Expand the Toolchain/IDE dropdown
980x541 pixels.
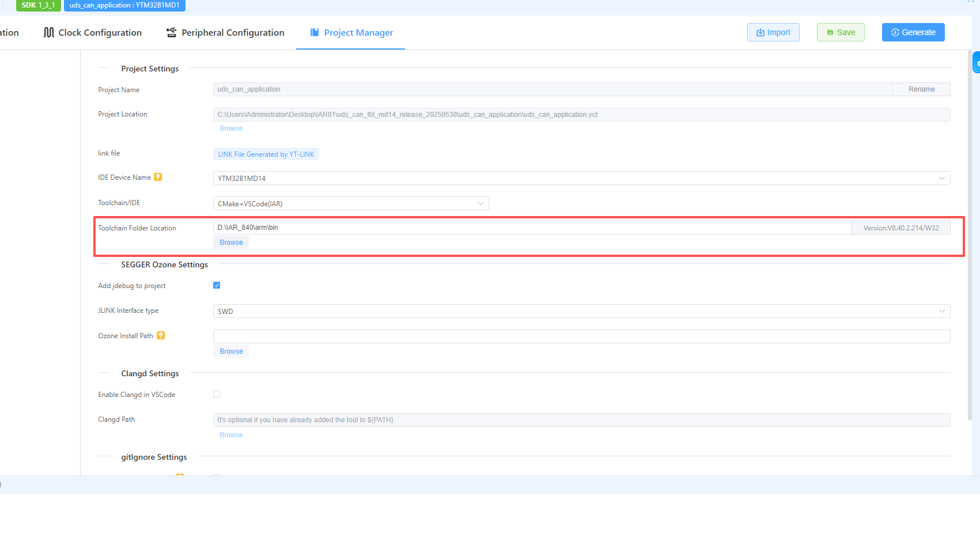(x=350, y=204)
